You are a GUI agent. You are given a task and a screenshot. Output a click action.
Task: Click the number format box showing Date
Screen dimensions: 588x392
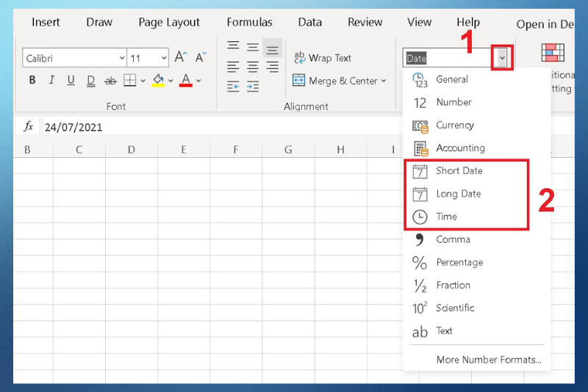[x=448, y=58]
